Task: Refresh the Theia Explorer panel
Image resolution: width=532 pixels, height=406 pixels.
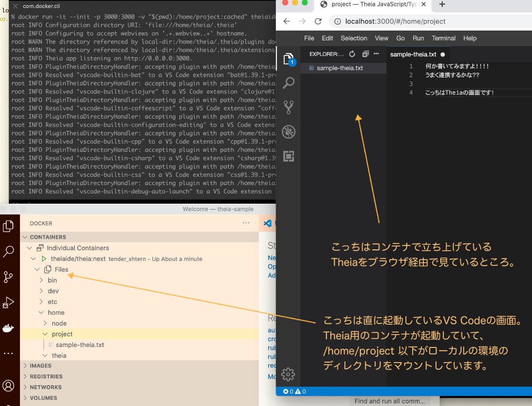Action: click(x=352, y=54)
